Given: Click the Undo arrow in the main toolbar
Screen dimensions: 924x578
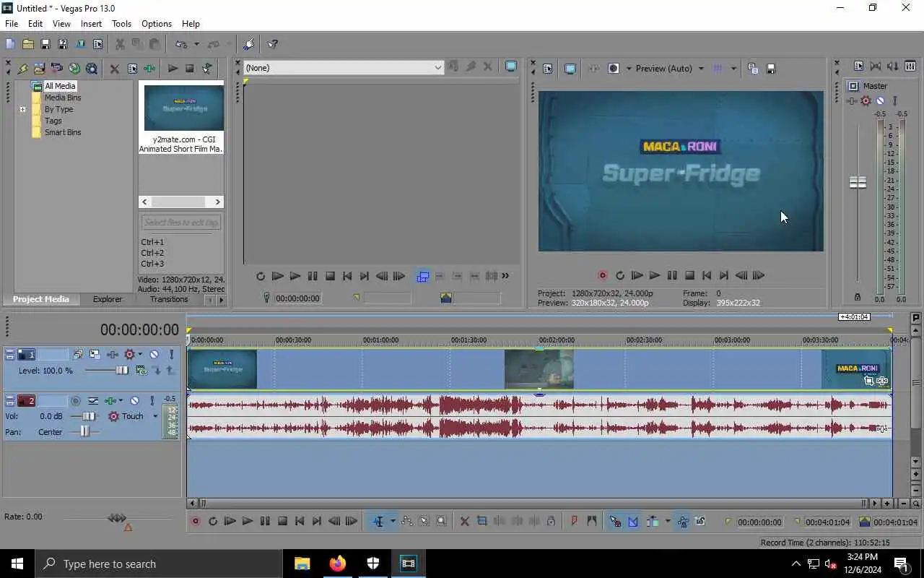Looking at the screenshot, I should (x=181, y=44).
